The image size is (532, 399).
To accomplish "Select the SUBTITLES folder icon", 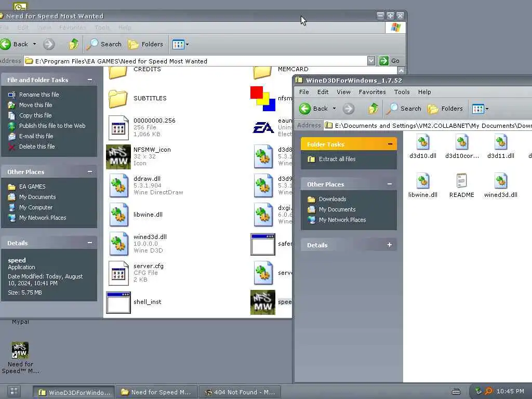I will 118,99.
